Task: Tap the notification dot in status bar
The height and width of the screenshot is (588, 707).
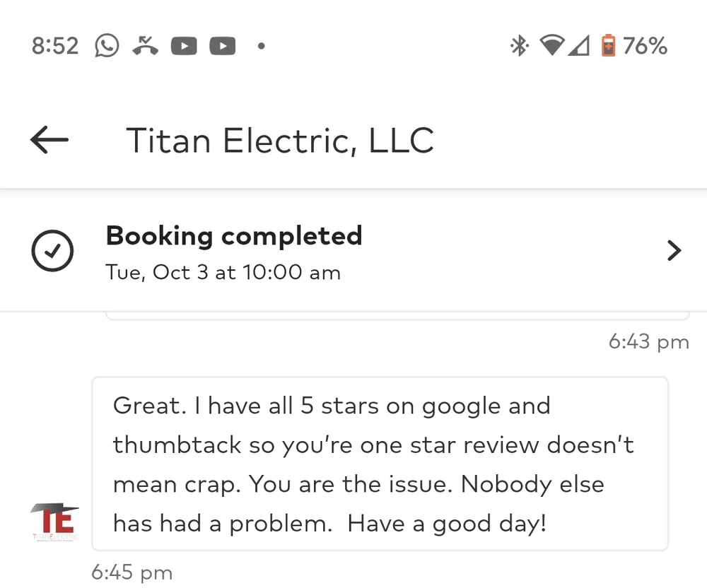Action: pos(261,45)
